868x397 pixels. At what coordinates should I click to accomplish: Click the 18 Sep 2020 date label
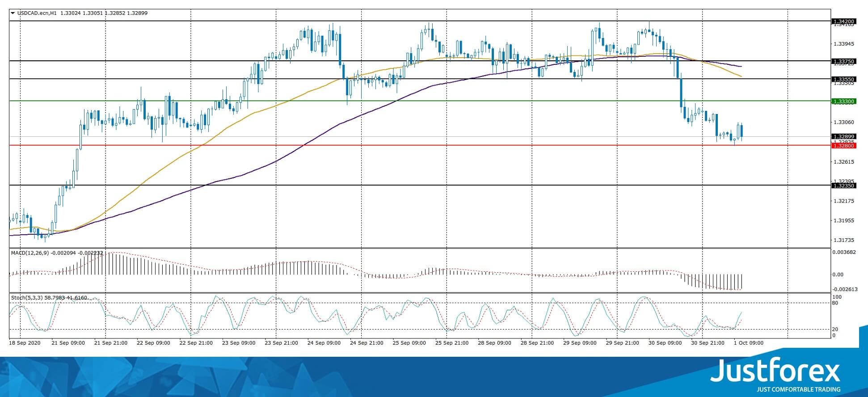[25, 343]
